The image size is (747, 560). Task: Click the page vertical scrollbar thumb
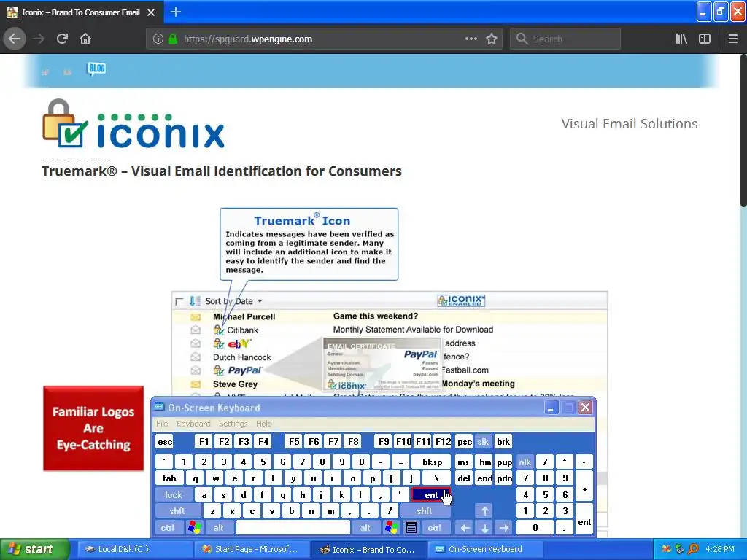pos(743,131)
